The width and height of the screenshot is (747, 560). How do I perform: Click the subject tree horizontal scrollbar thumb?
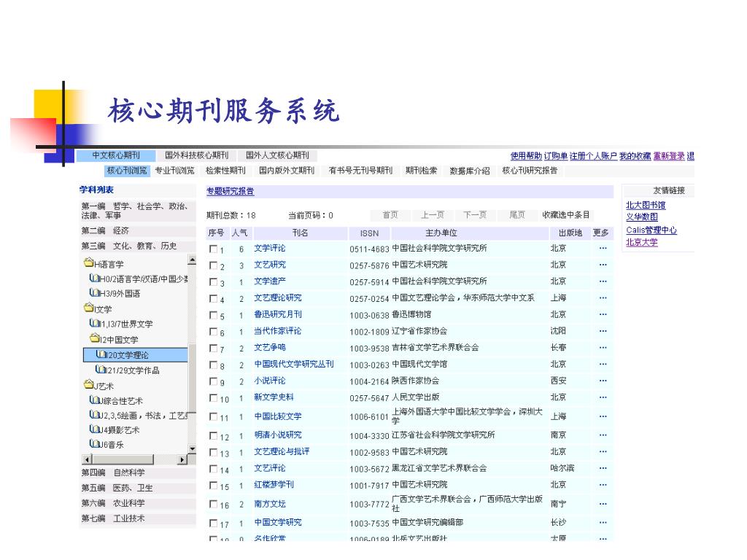[x=123, y=459]
